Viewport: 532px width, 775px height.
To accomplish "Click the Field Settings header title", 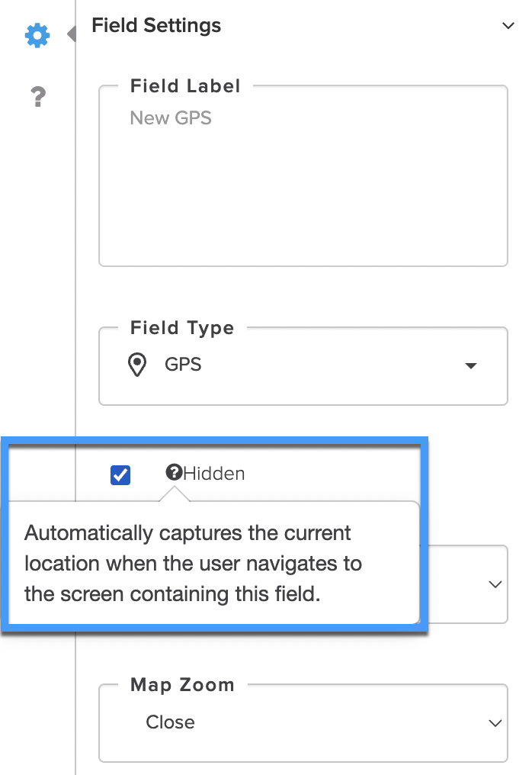I will click(156, 26).
